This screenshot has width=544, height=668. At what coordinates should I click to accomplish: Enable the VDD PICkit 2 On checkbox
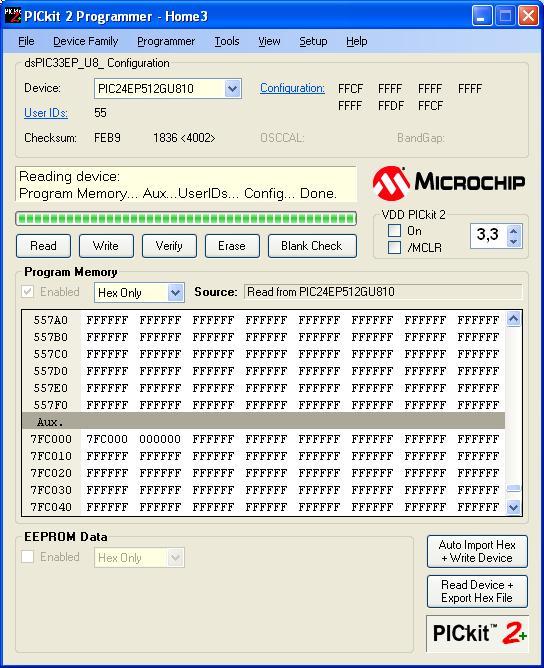coord(394,231)
